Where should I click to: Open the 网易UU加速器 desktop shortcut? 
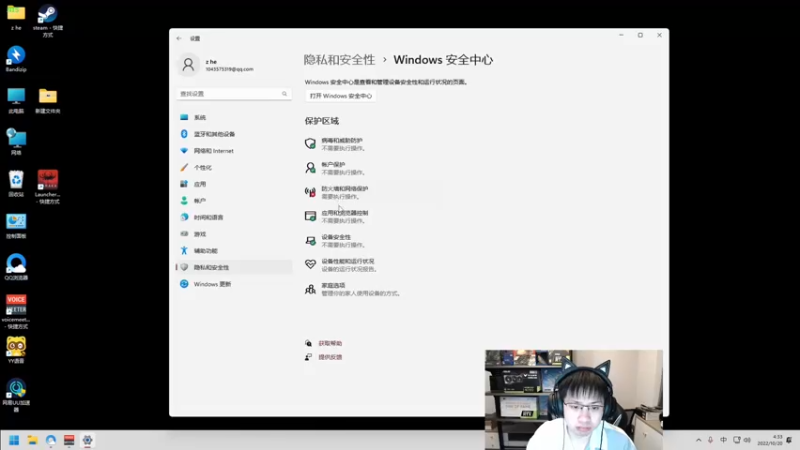(x=16, y=395)
